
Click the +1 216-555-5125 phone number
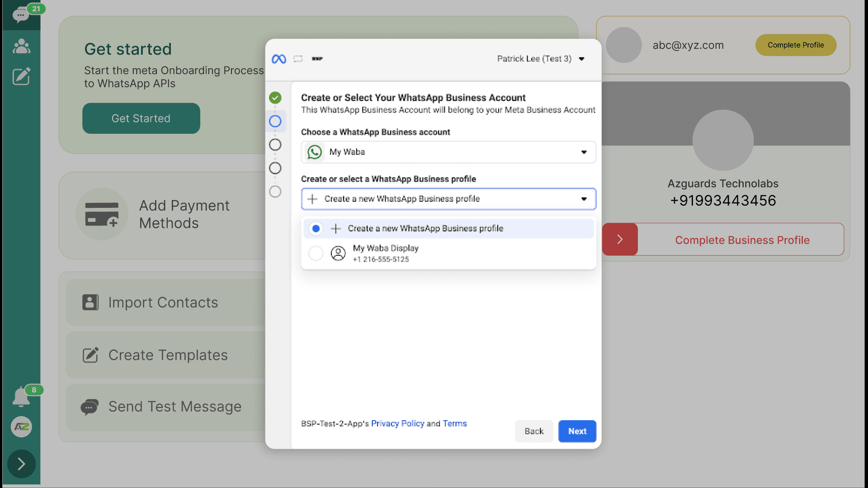[x=381, y=259]
